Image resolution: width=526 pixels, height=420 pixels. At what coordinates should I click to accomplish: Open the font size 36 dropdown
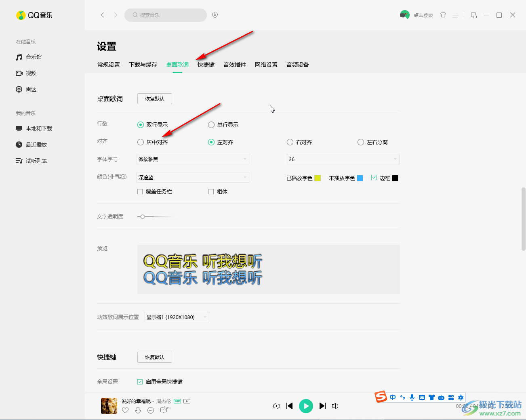click(x=343, y=159)
